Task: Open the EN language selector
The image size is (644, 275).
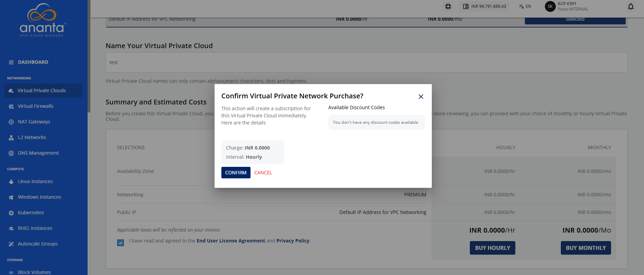Action: click(525, 6)
